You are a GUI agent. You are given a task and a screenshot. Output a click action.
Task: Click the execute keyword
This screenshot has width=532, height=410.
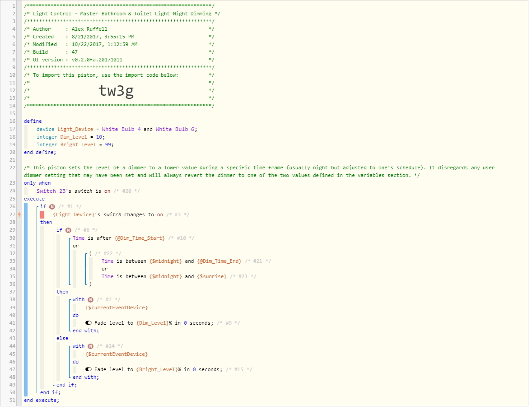[34, 199]
